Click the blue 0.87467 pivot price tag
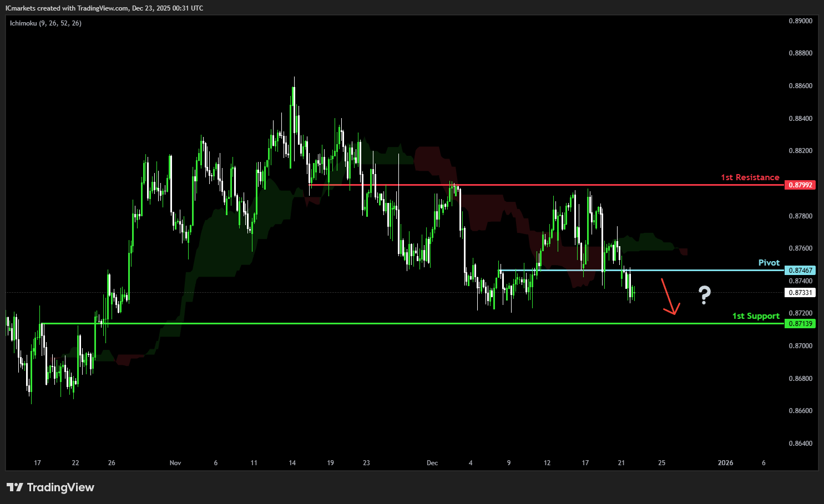The width and height of the screenshot is (824, 504). coord(800,271)
